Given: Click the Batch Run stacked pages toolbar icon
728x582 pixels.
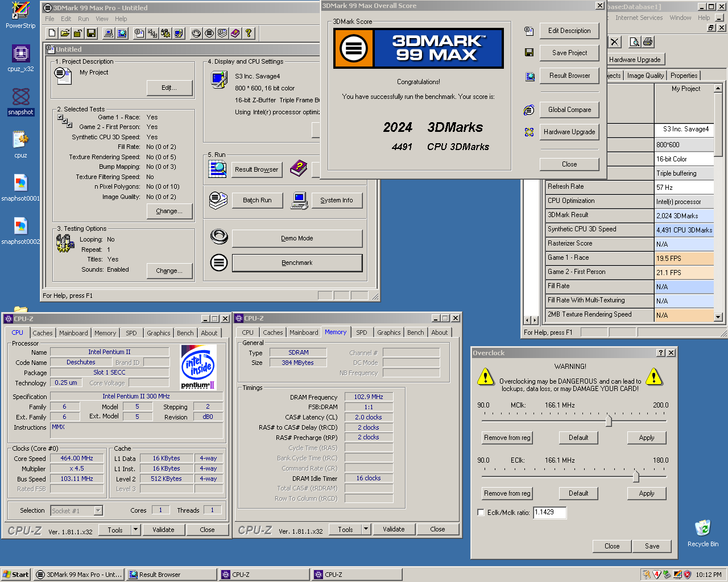Looking at the screenshot, I should (222, 33).
